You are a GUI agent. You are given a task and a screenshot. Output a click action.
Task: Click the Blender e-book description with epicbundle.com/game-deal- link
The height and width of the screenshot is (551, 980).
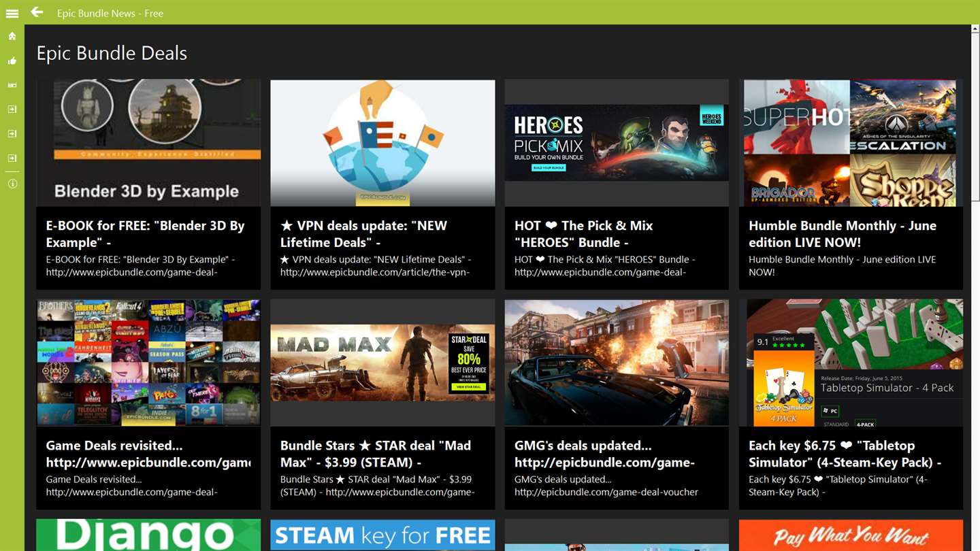coord(140,266)
